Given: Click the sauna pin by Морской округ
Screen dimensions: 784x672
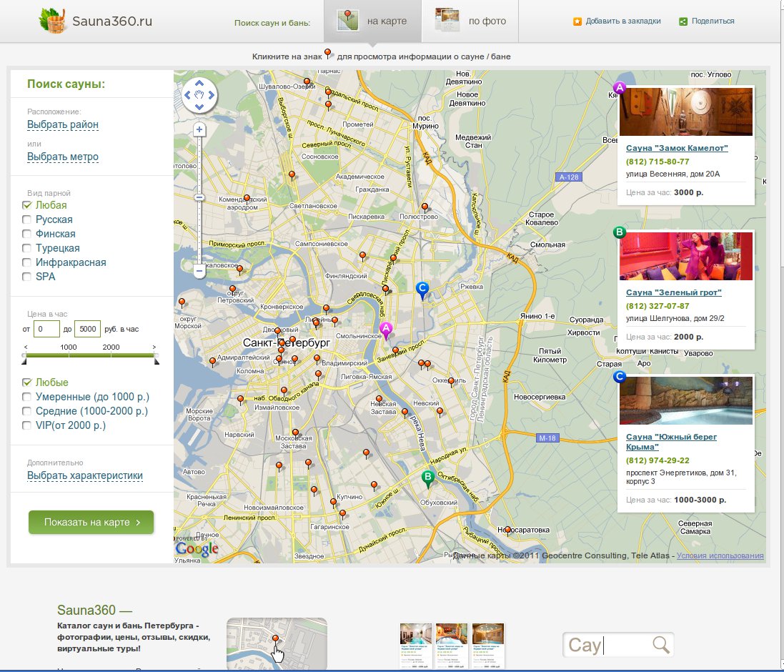Looking at the screenshot, I should tap(182, 302).
